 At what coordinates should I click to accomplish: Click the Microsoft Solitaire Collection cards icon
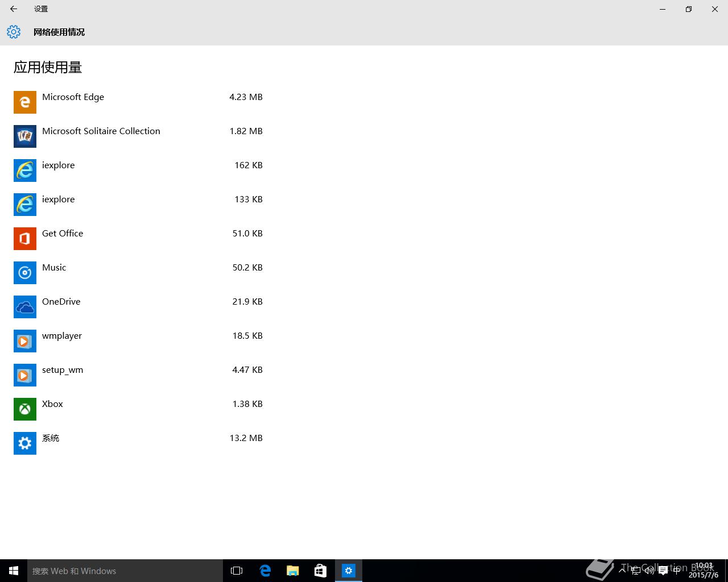(x=25, y=136)
